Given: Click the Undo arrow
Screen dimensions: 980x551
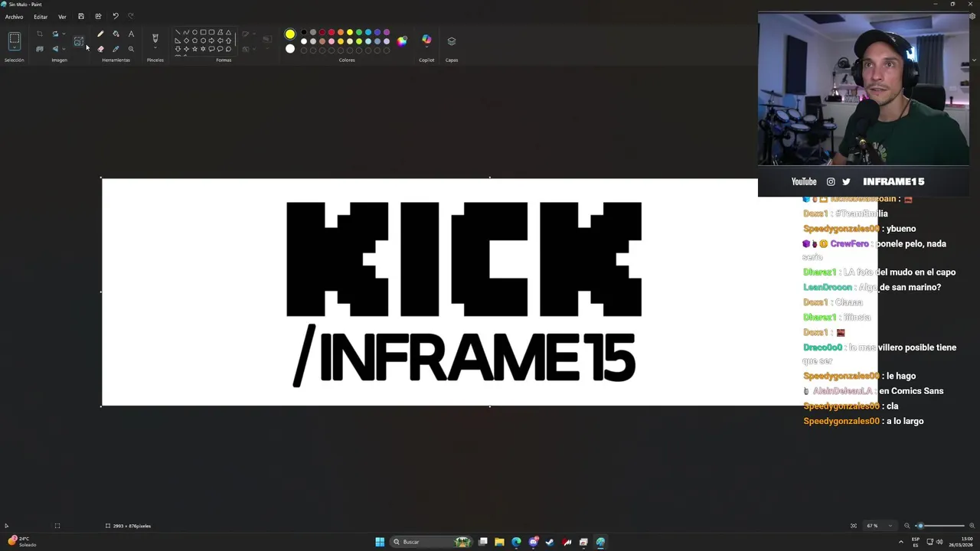Looking at the screenshot, I should point(115,16).
